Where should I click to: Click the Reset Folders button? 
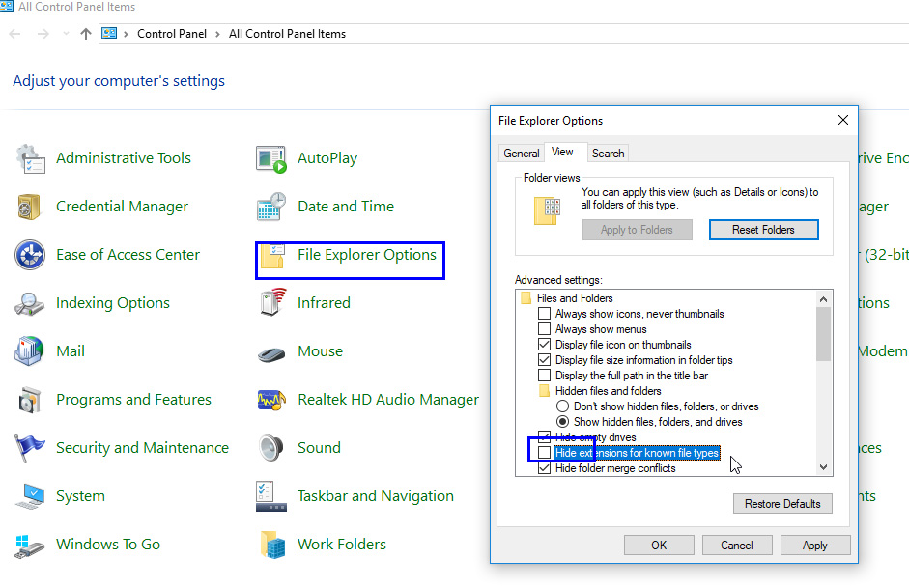tap(763, 230)
